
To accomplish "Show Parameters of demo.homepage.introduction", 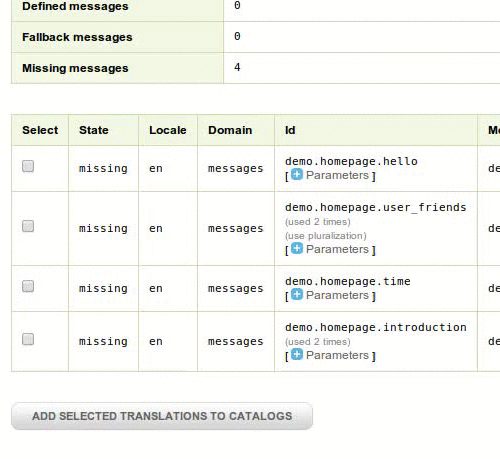I will pyautogui.click(x=337, y=355).
